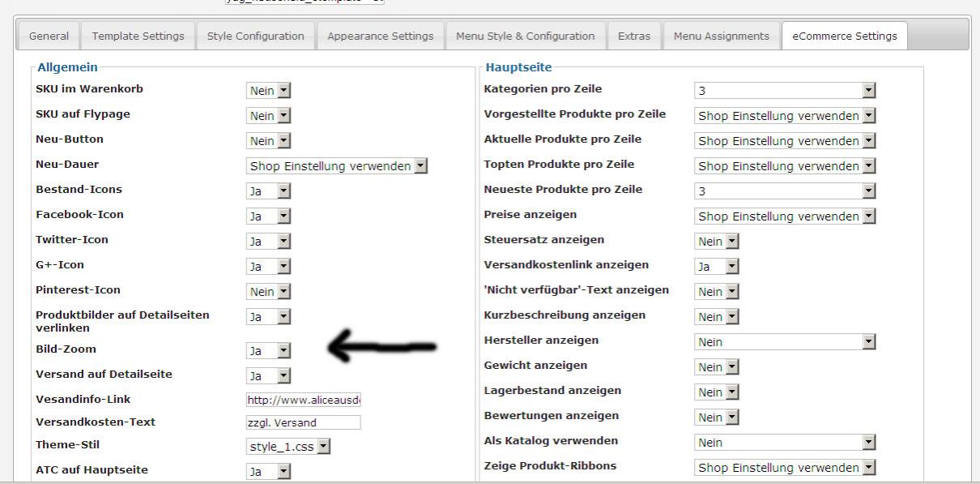Change the Theme-Stil style_1.css dropdown
980x484 pixels.
[x=288, y=446]
